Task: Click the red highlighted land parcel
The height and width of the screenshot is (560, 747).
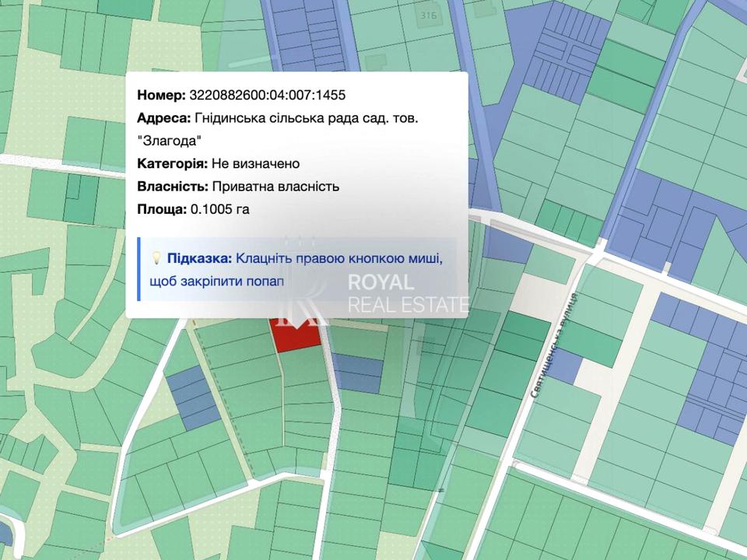Action: (296, 337)
